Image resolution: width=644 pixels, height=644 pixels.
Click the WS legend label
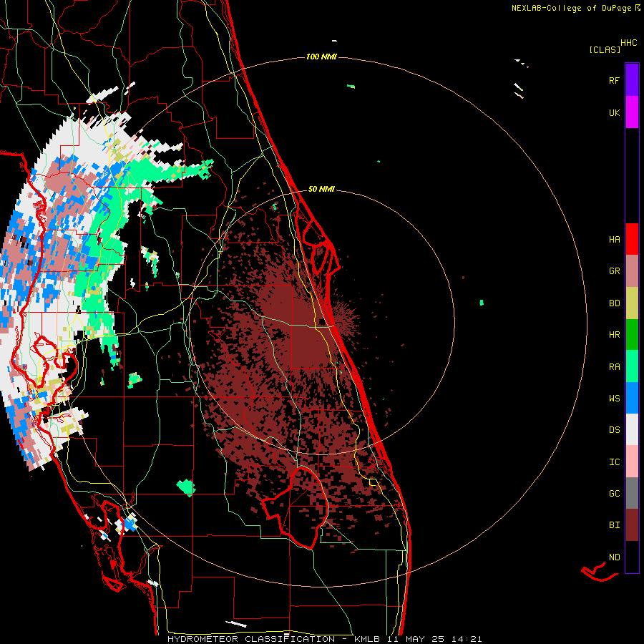point(614,398)
